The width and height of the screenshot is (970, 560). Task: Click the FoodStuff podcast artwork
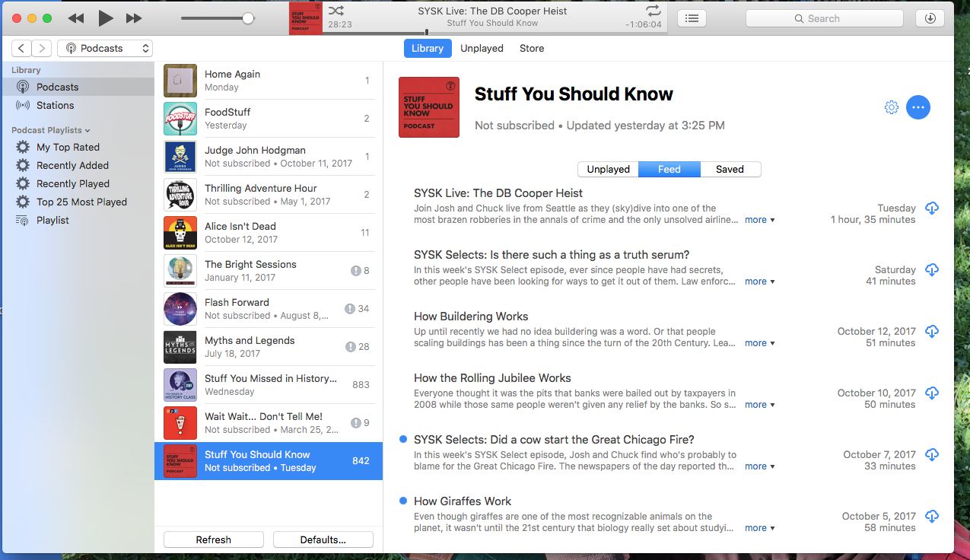tap(180, 119)
